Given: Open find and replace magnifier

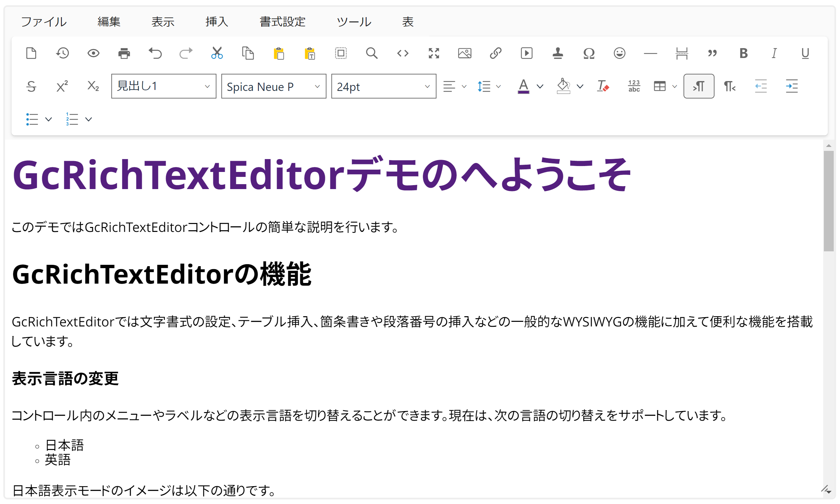Looking at the screenshot, I should pyautogui.click(x=372, y=53).
